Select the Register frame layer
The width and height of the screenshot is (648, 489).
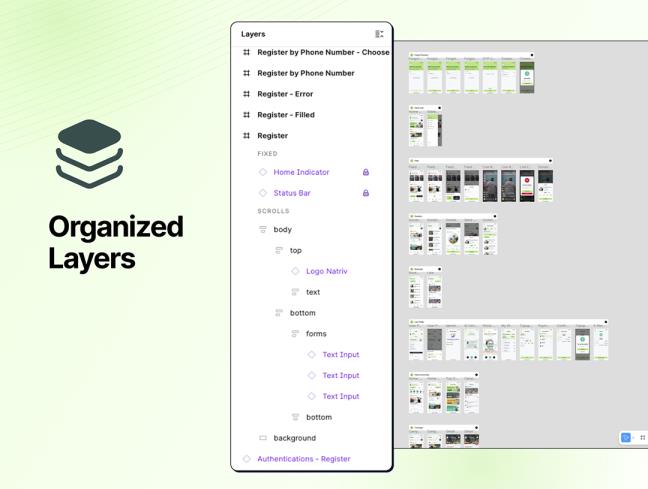[272, 136]
